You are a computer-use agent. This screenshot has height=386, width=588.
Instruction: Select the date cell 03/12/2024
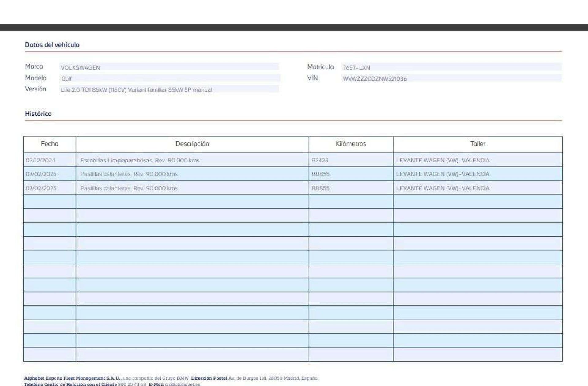pos(50,160)
